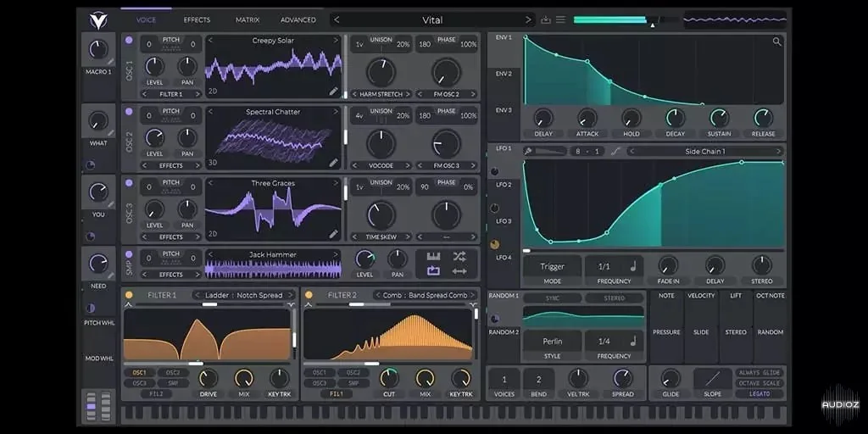This screenshot has width=868, height=434.
Task: Click the sample random phase shuffle icon
Action: click(459, 257)
